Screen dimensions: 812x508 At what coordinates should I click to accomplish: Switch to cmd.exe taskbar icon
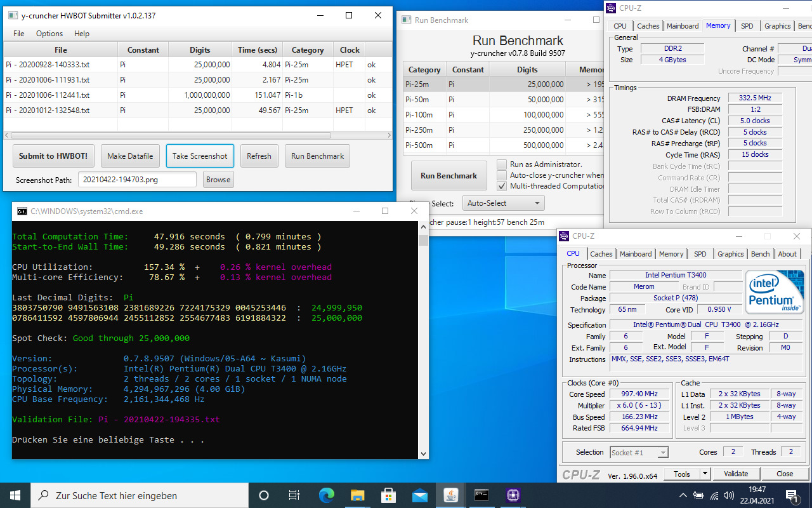coord(481,495)
